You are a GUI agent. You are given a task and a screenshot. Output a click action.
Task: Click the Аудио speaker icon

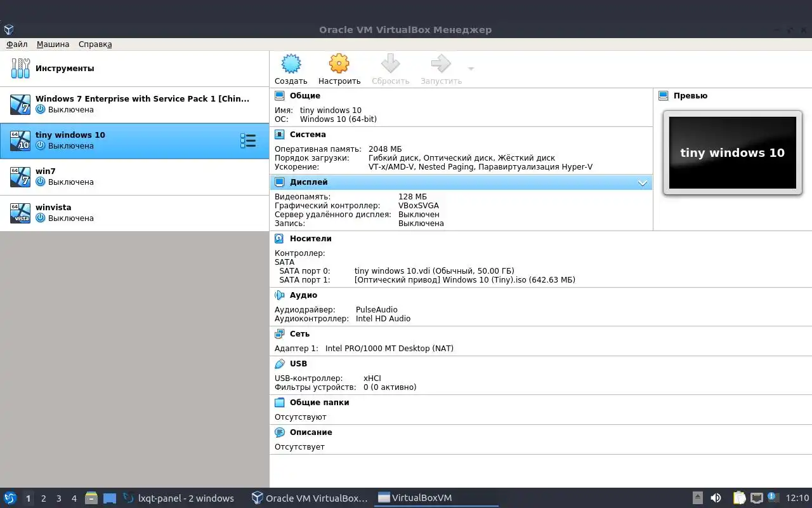point(280,295)
